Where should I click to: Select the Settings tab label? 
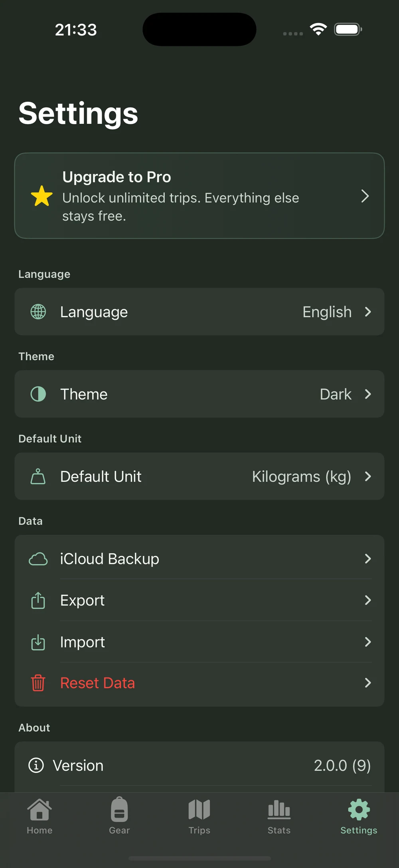coord(359,830)
